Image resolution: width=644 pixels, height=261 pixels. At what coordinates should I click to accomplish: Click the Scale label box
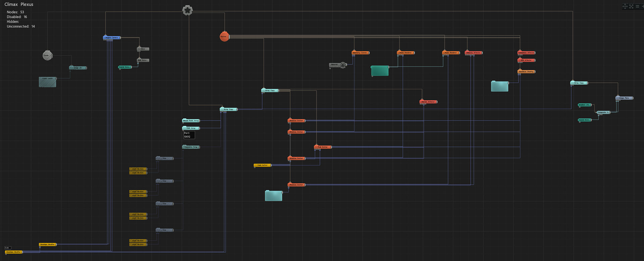8,248
